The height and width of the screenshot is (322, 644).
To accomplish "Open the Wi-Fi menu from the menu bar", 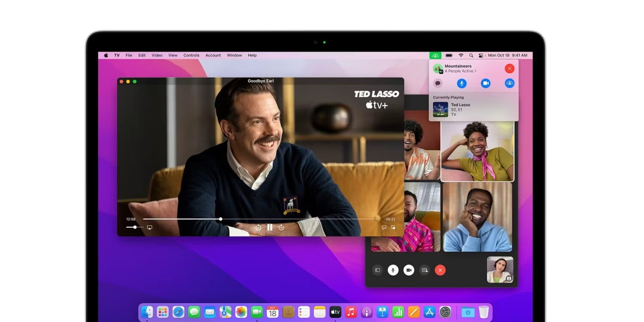I will 461,55.
